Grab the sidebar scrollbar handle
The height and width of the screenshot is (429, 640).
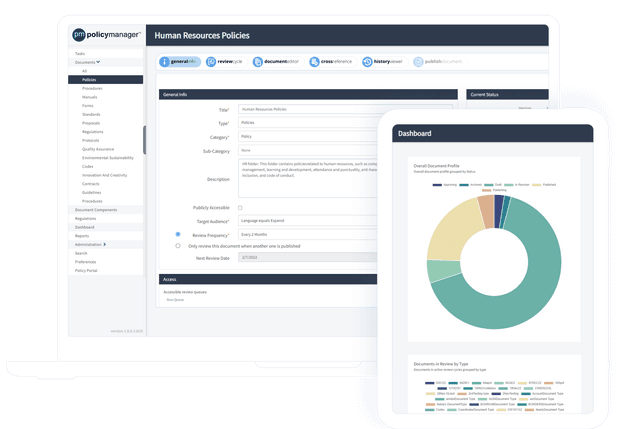click(144, 140)
